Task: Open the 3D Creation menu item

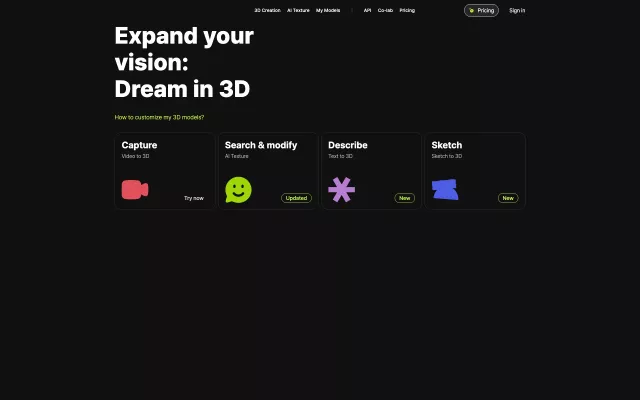Action: (267, 10)
